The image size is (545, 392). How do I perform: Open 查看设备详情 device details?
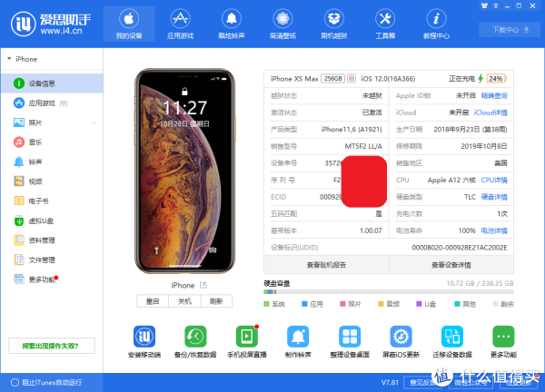pyautogui.click(x=451, y=265)
